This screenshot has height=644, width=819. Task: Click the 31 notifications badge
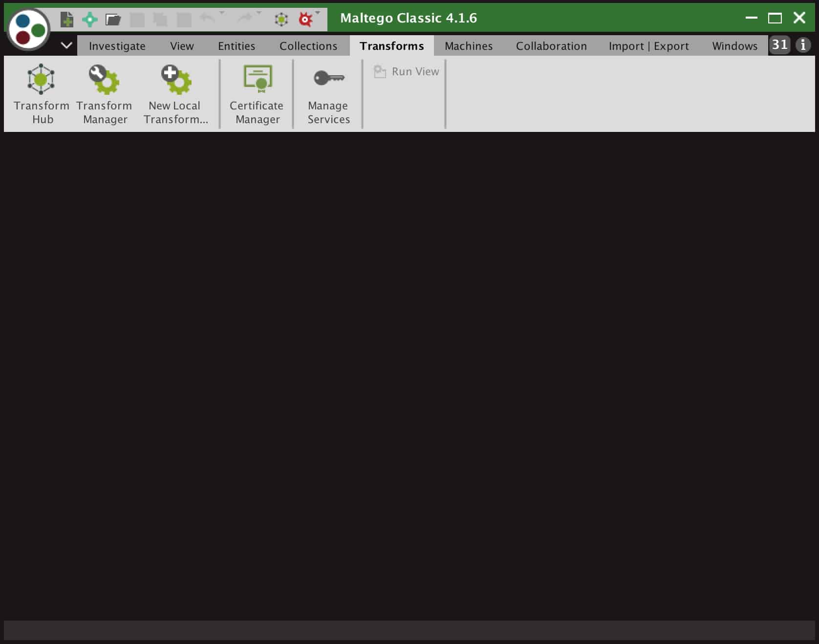[779, 45]
